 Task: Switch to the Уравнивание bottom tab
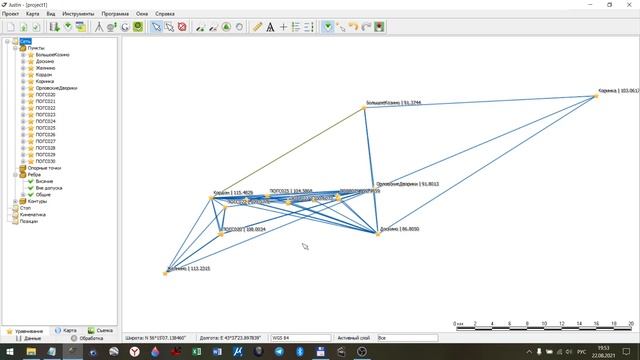pyautogui.click(x=25, y=331)
